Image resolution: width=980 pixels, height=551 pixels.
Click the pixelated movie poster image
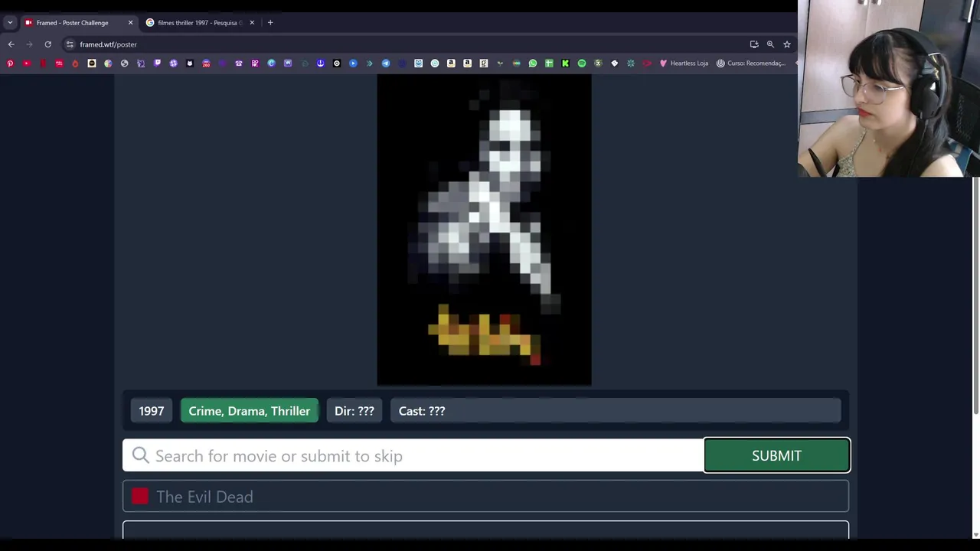[484, 230]
